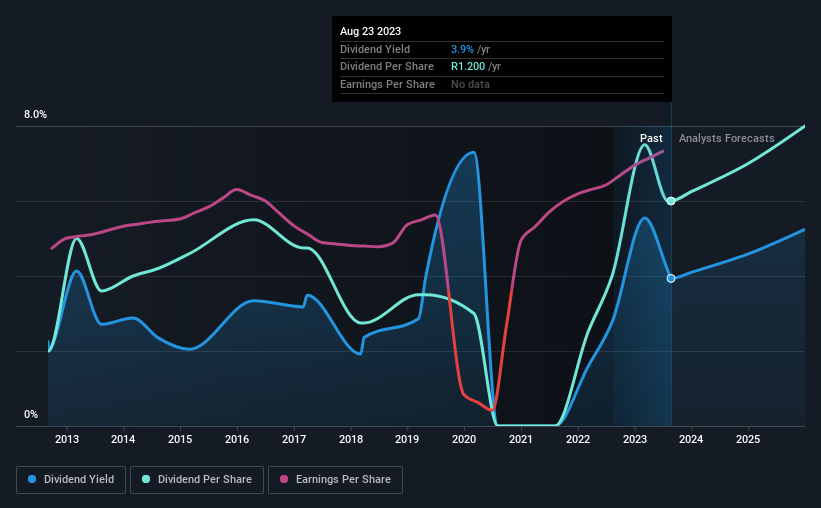Click the 2019 x-axis label
Screen dimensions: 821x508
tap(407, 439)
